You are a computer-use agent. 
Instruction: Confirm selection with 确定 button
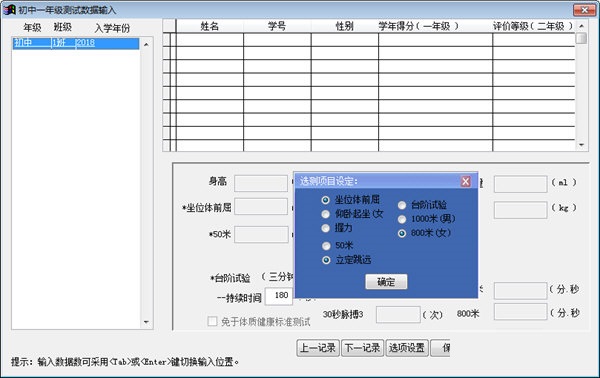tap(386, 282)
